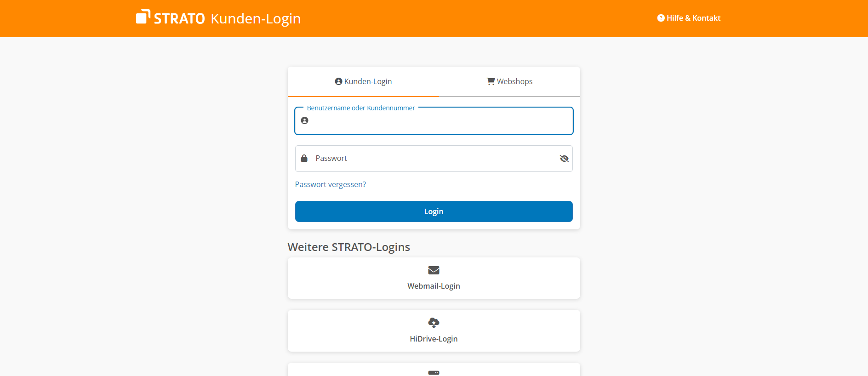Click the Weitere STRATO-Logins heading
Viewport: 868px width, 376px height.
(x=349, y=247)
